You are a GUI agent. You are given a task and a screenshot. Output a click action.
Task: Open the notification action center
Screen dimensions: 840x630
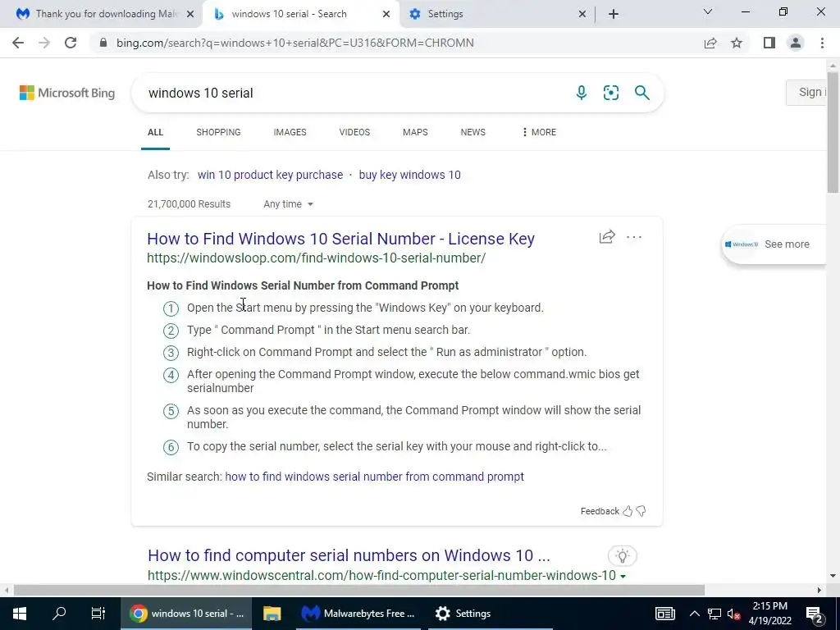(x=815, y=614)
